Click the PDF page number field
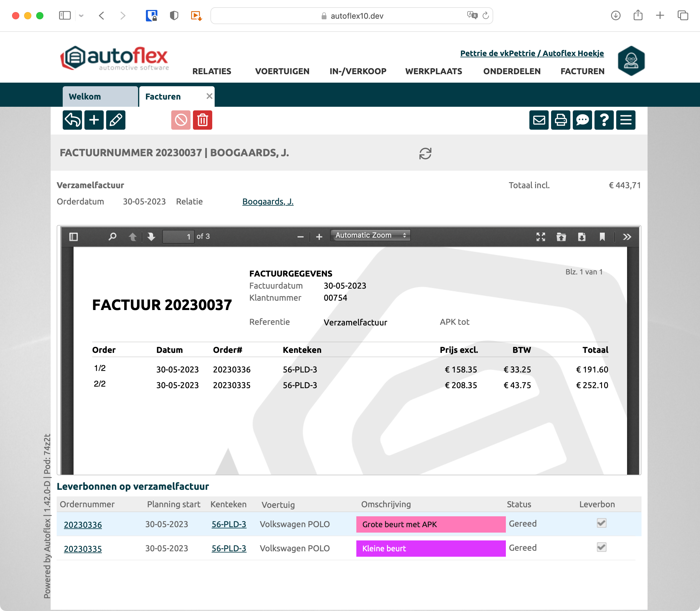This screenshot has height=611, width=700. (x=178, y=237)
